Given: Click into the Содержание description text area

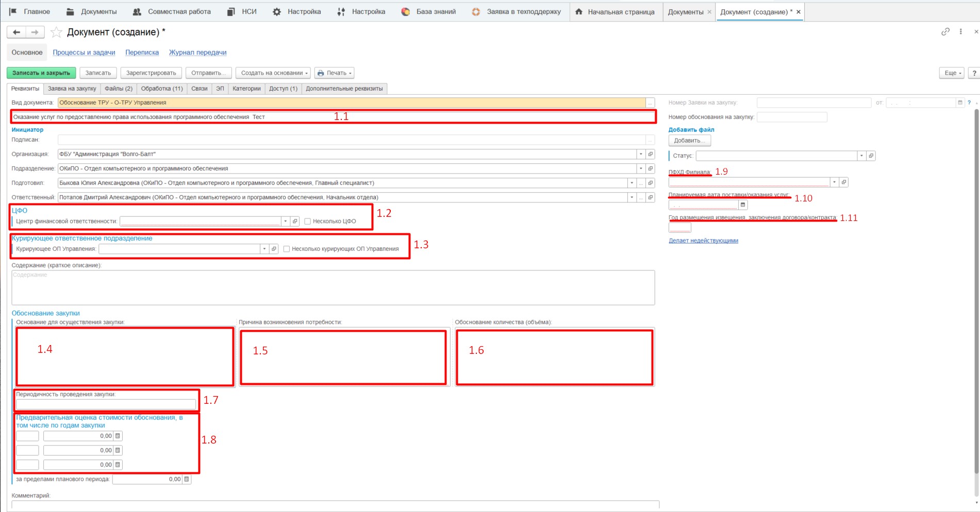Looking at the screenshot, I should click(333, 287).
